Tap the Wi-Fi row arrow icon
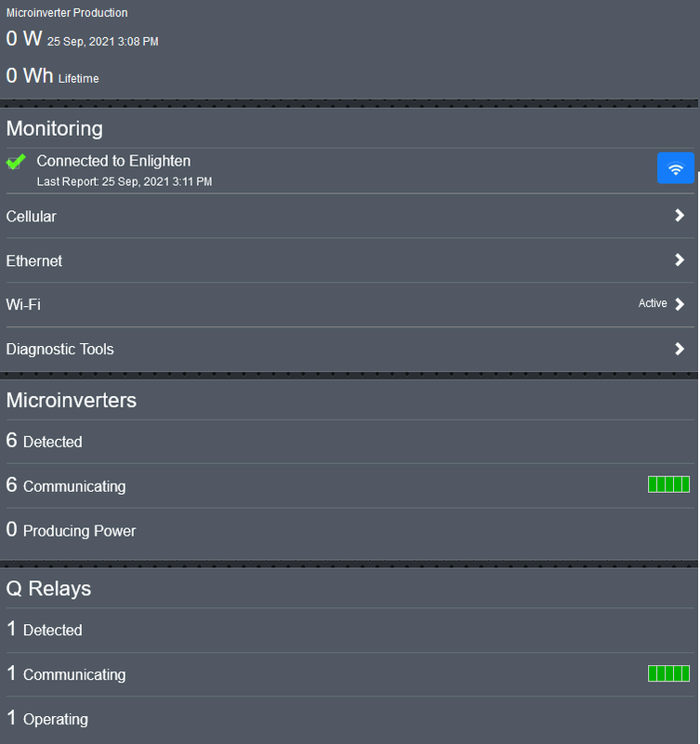 (x=681, y=304)
